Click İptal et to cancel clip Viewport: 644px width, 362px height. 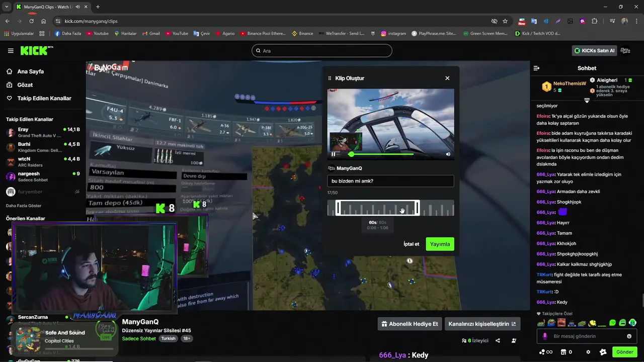411,244
